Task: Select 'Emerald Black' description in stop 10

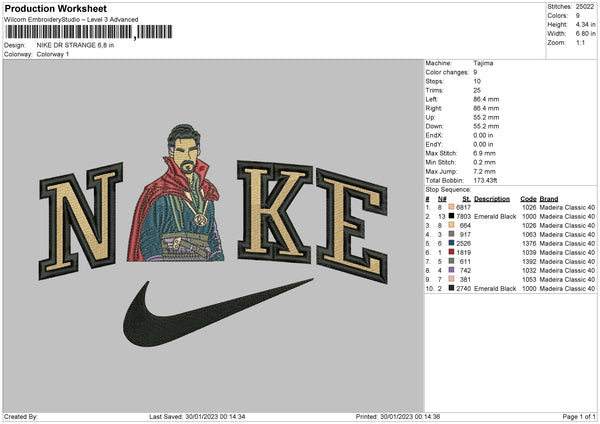Action: coord(495,288)
